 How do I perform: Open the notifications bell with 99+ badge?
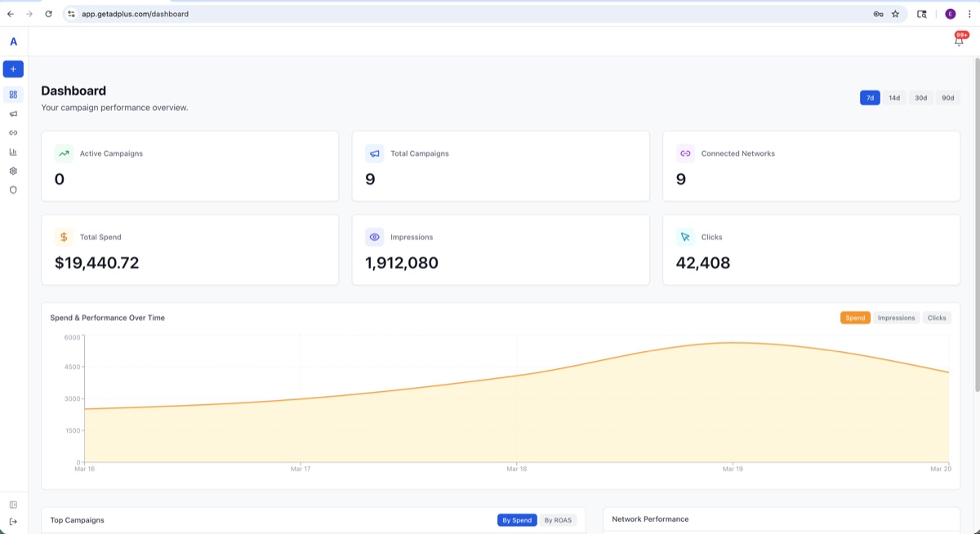[x=960, y=39]
